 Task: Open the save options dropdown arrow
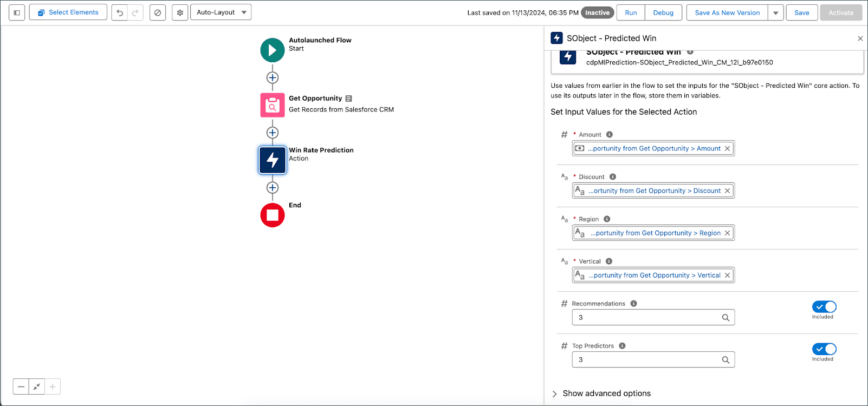point(776,12)
